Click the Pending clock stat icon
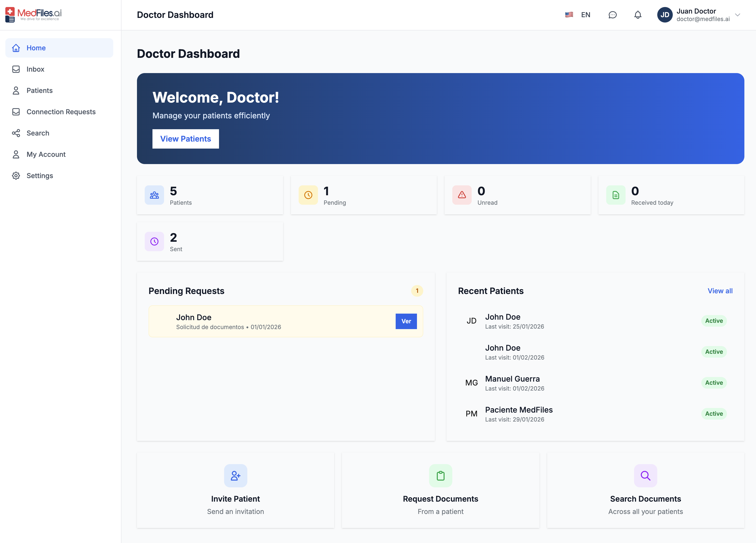756x543 pixels. (x=308, y=195)
